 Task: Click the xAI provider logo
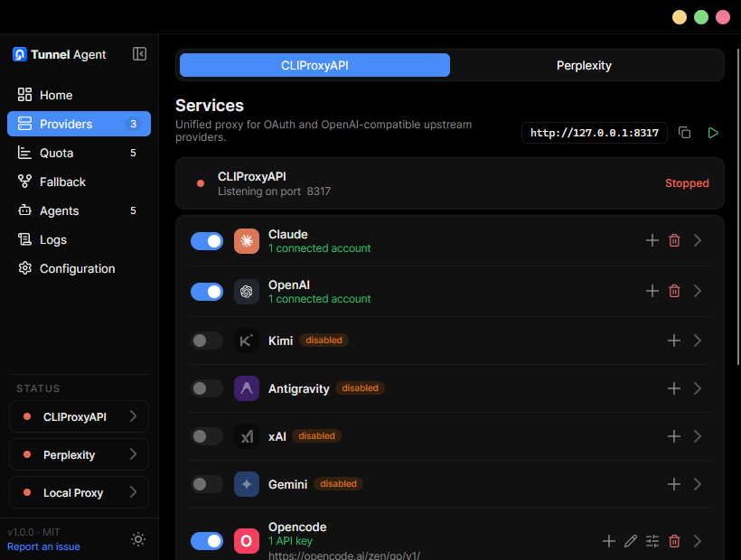pos(247,436)
